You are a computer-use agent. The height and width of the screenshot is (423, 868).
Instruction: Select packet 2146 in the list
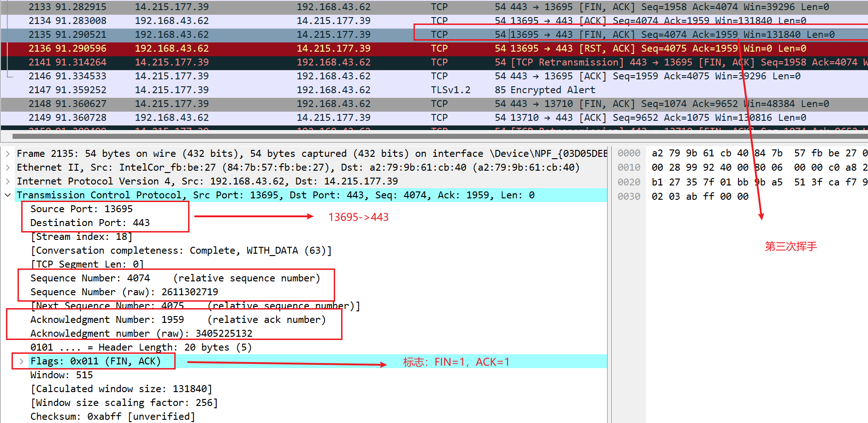pos(434,76)
